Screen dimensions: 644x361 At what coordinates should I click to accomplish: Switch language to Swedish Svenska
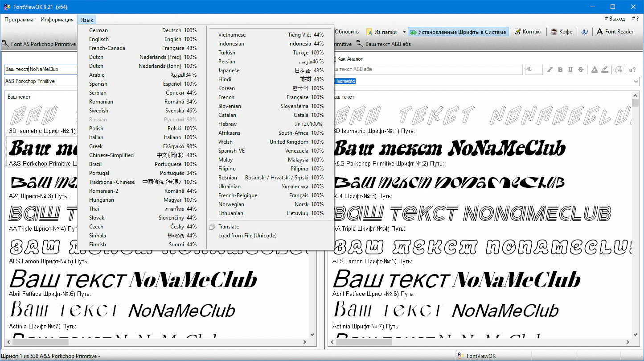[x=142, y=111]
